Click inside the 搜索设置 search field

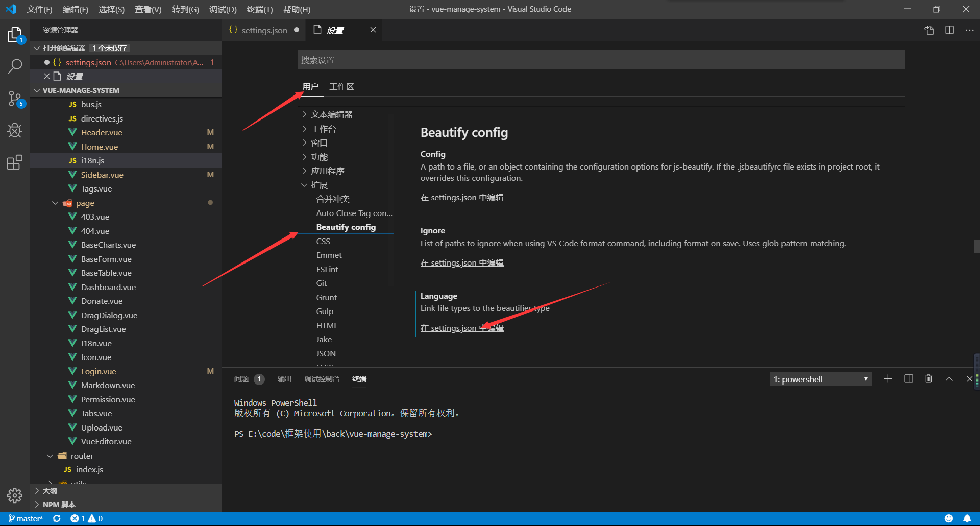pyautogui.click(x=510, y=60)
